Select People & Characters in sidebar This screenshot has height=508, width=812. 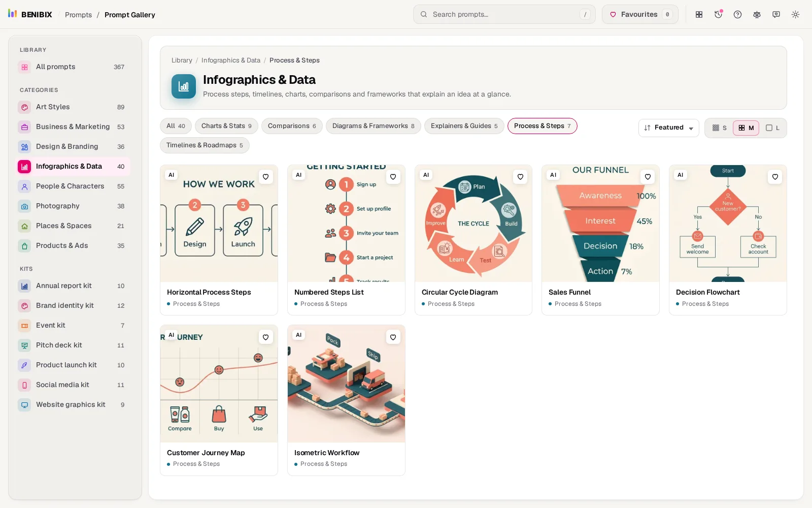(73, 186)
